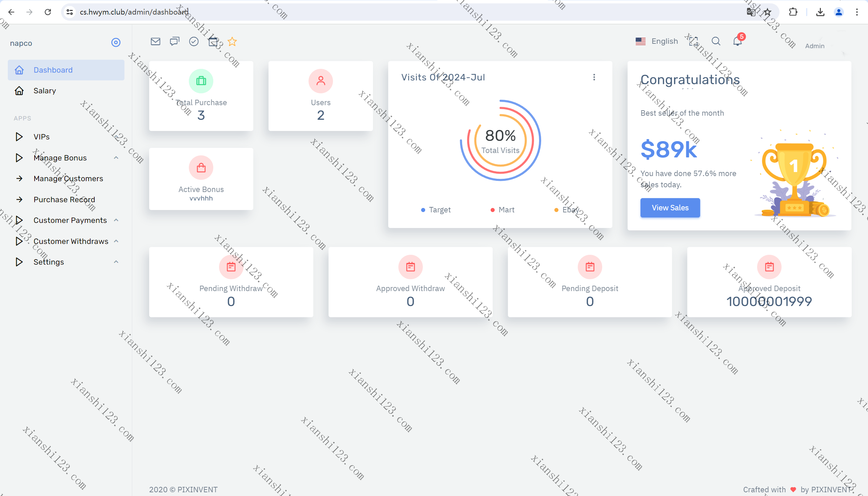This screenshot has height=496, width=868.
Task: Select Dashboard in the sidebar
Action: pos(66,70)
